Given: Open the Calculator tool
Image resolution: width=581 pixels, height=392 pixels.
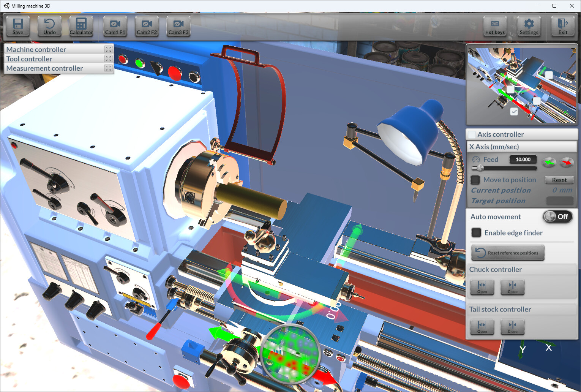Looking at the screenshot, I should [x=81, y=26].
